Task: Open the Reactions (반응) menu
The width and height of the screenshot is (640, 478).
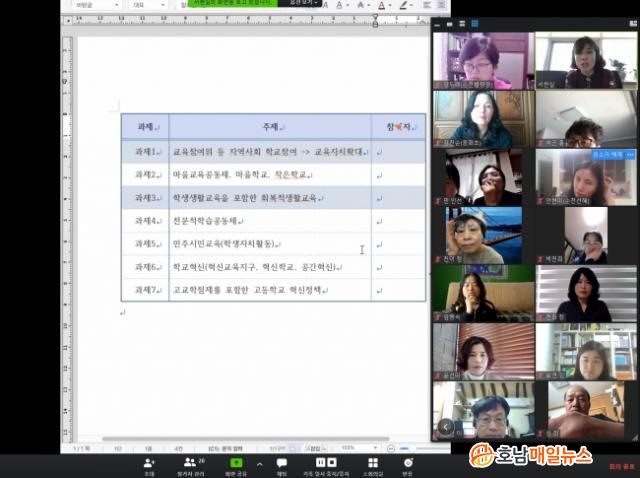Action: [407, 465]
